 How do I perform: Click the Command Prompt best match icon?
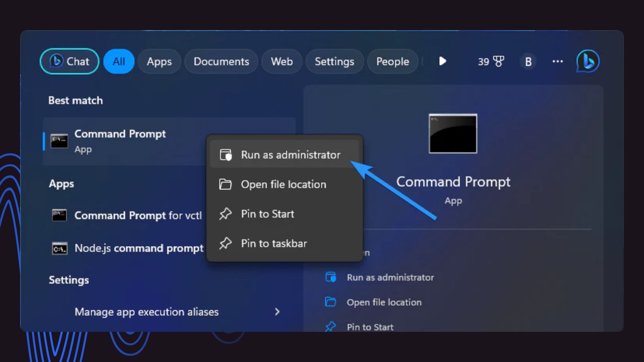59,141
